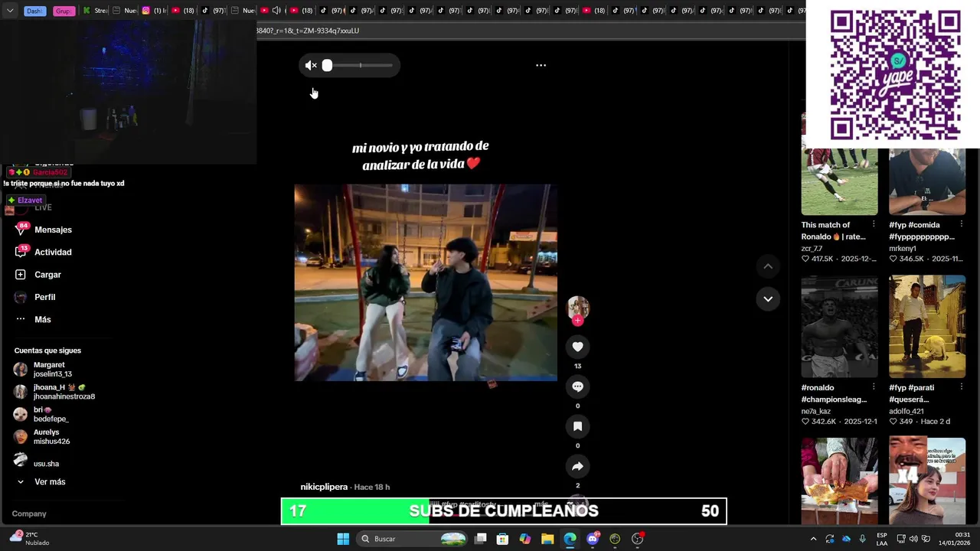Open the browser tab list dropdown arrow

pos(10,11)
